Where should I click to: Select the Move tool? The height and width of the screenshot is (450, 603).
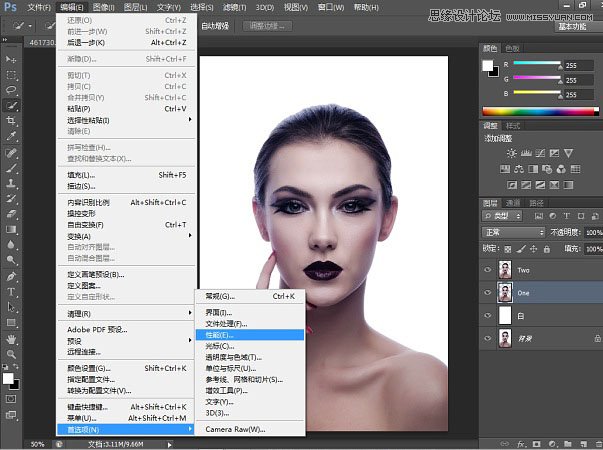coord(11,60)
